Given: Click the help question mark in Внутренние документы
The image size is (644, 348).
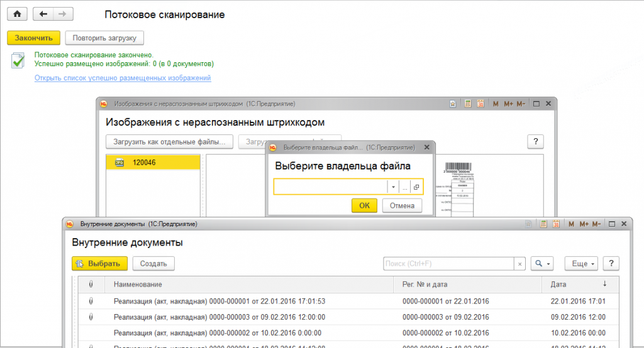Looking at the screenshot, I should (x=611, y=264).
